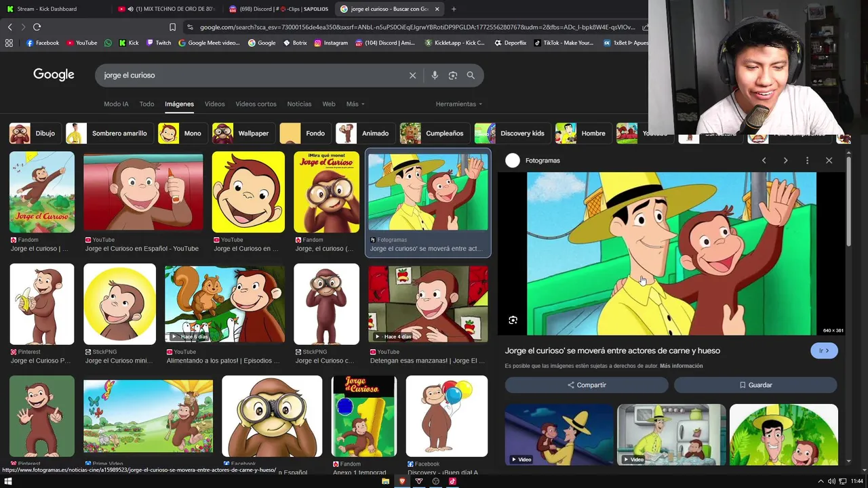Screen dimensions: 868x488
Task: Open the Twitch bookmark
Action: click(159, 43)
